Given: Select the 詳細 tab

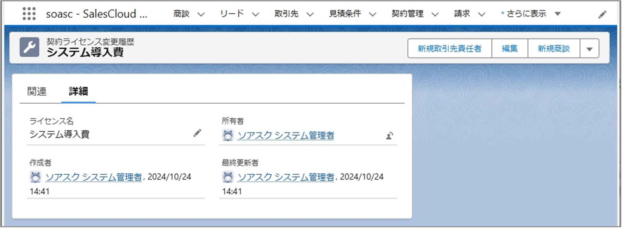Looking at the screenshot, I should pyautogui.click(x=78, y=92).
